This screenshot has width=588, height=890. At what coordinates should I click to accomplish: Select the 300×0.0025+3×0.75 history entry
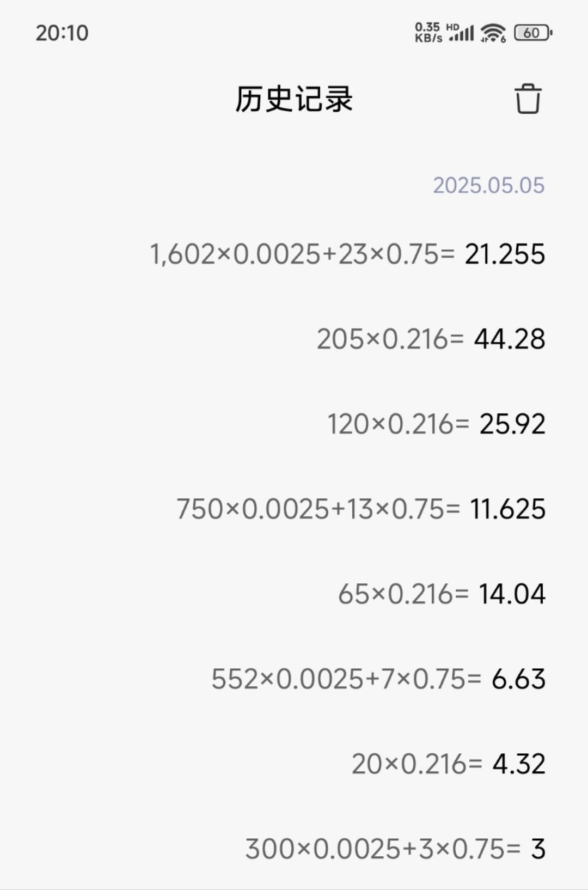(x=395, y=849)
